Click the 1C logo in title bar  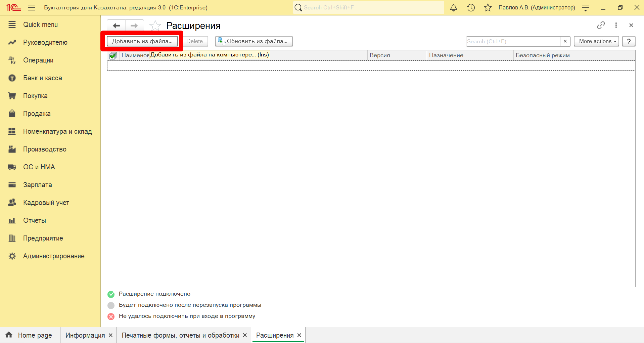[14, 7]
